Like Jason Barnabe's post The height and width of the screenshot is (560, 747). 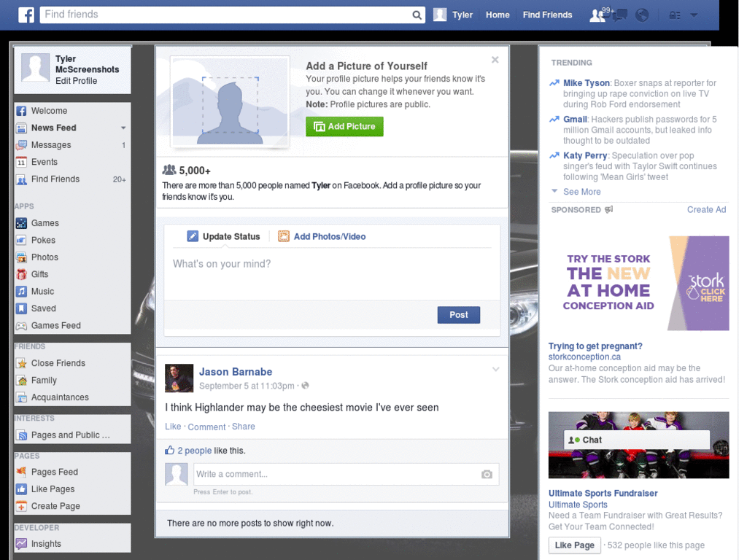pyautogui.click(x=173, y=426)
